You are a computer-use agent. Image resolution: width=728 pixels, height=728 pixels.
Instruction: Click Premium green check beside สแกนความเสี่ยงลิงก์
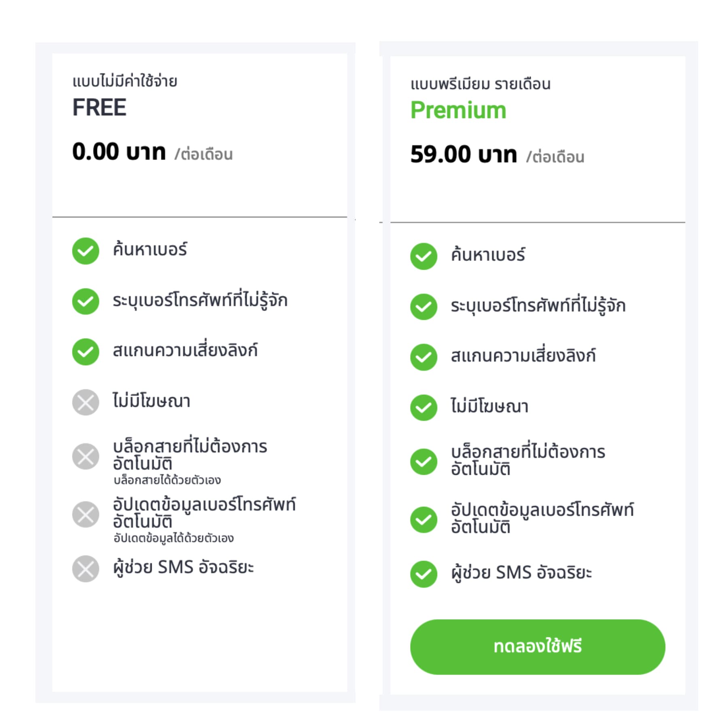[x=423, y=357]
